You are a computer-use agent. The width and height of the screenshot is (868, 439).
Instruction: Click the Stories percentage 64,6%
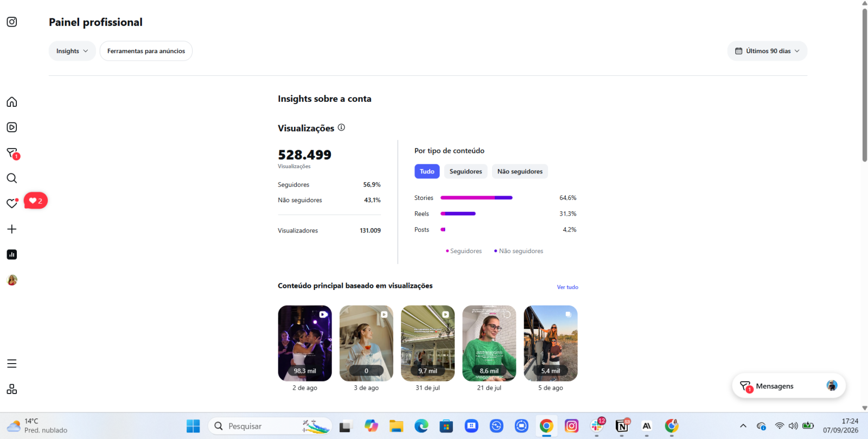click(x=568, y=198)
